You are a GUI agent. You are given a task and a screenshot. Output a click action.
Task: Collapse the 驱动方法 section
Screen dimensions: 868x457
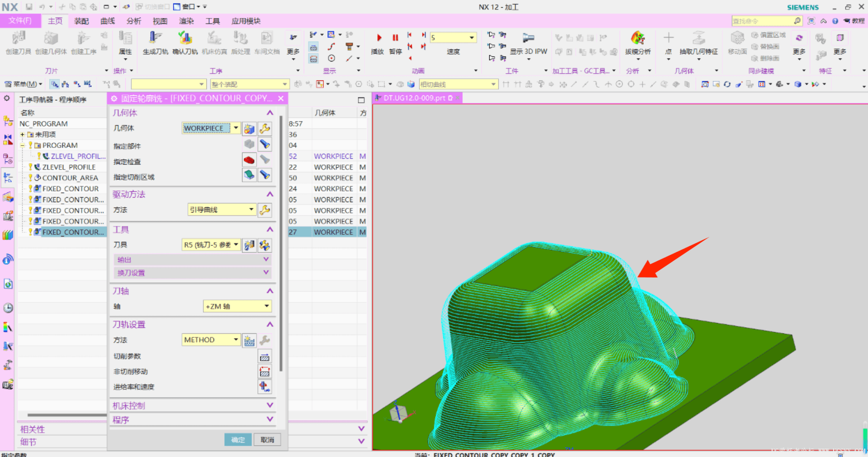[270, 194]
